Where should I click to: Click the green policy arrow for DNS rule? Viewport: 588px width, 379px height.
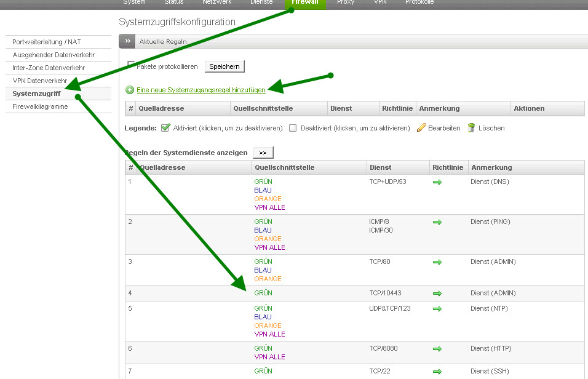point(437,182)
